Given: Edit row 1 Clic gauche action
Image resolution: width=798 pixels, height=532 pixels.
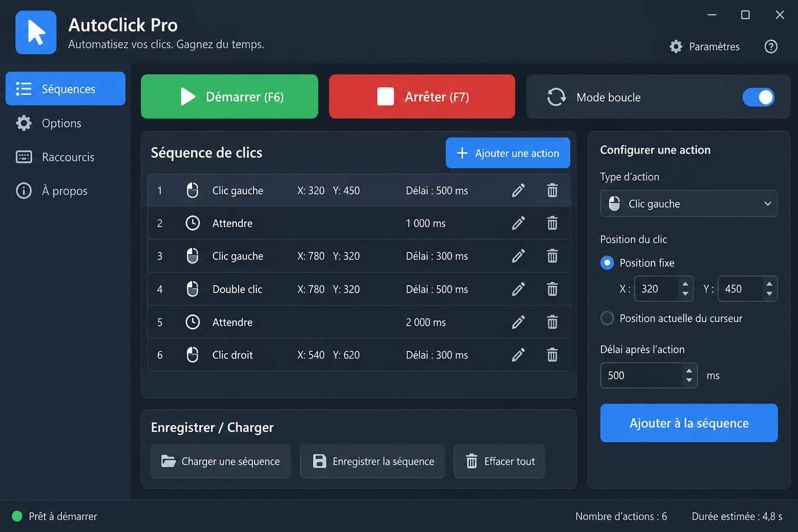Looking at the screenshot, I should click(x=518, y=191).
